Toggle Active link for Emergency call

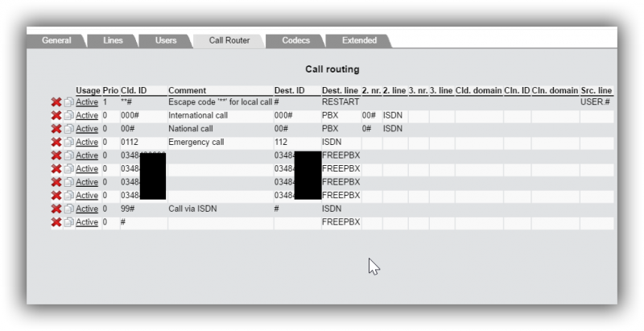[x=87, y=143]
